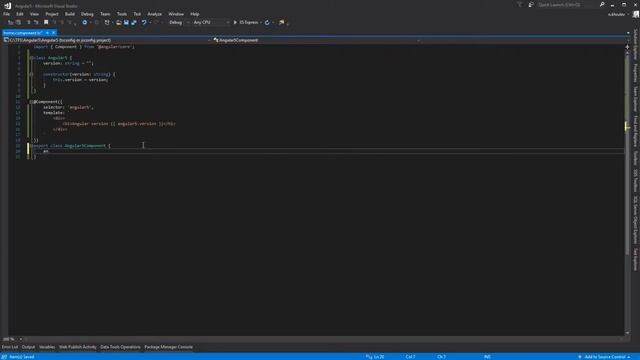Image resolution: width=640 pixels, height=360 pixels.
Task: Open the Web Publish Activity tab
Action: click(x=78, y=347)
